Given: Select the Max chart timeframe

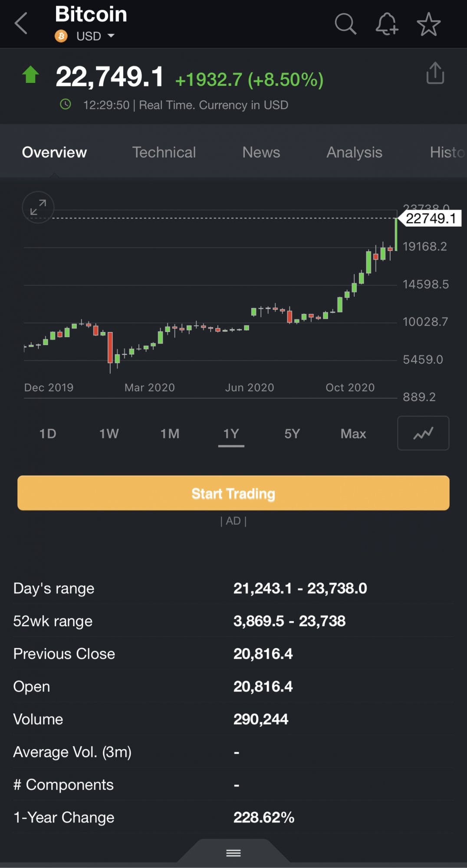Looking at the screenshot, I should point(353,434).
